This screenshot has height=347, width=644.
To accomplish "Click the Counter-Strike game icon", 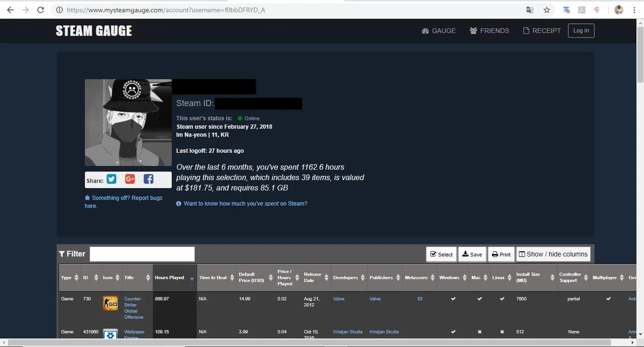I will (x=110, y=304).
